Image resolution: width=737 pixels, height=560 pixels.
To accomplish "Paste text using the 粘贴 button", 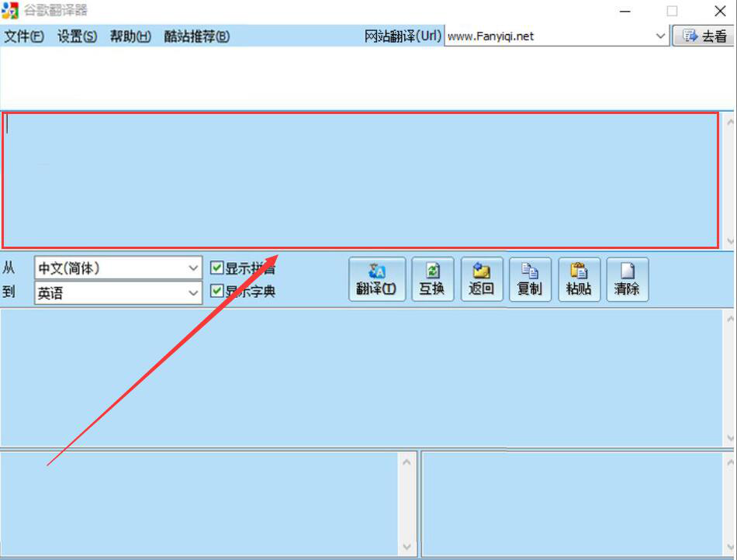I will [x=579, y=279].
